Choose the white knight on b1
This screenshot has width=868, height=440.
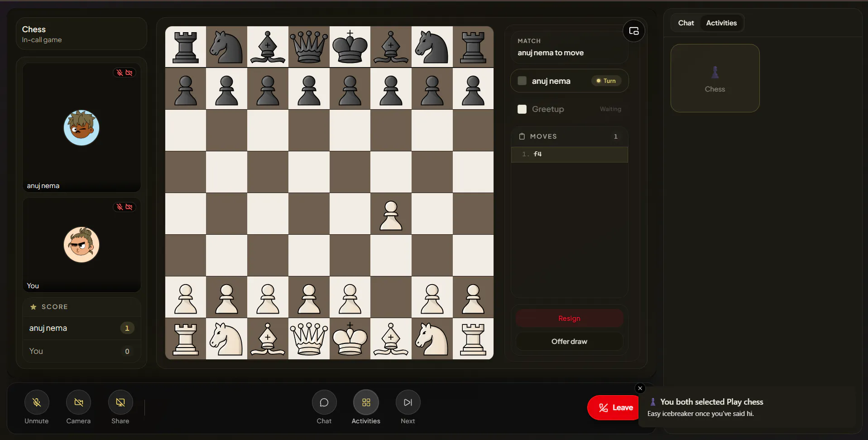point(226,339)
